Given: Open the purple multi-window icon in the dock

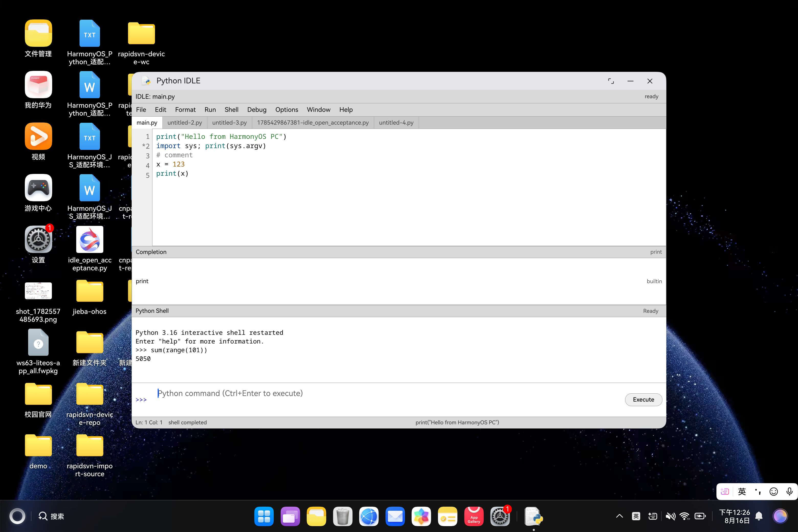Looking at the screenshot, I should [x=290, y=516].
